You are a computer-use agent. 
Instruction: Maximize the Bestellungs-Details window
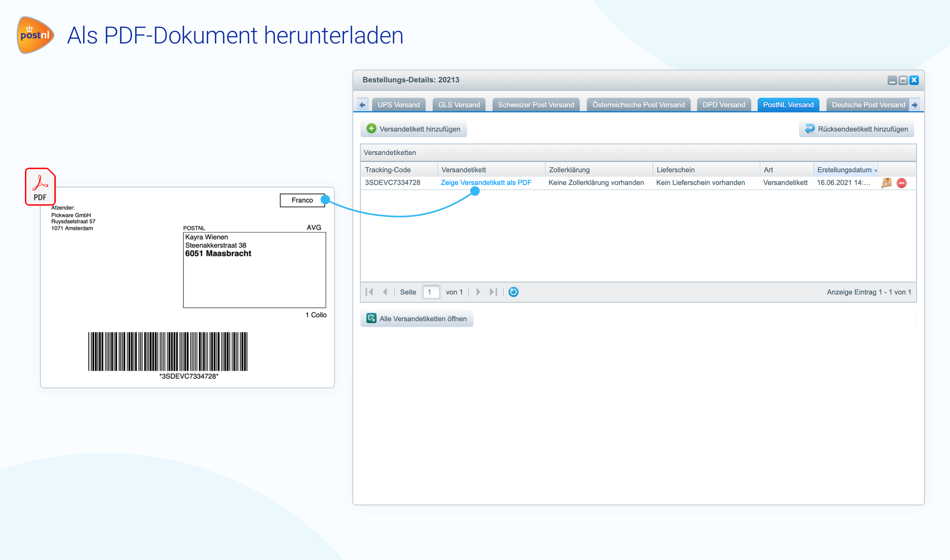pyautogui.click(x=903, y=80)
